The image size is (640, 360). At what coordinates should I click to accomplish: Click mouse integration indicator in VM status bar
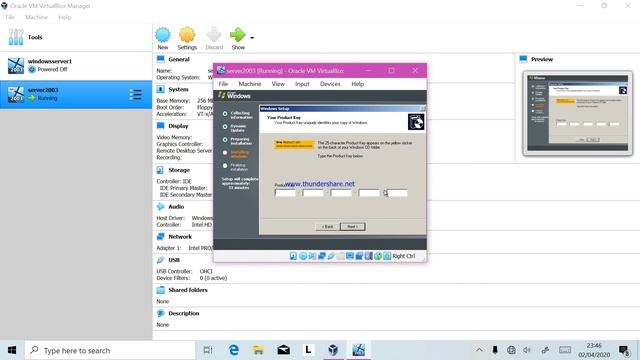pyautogui.click(x=378, y=256)
